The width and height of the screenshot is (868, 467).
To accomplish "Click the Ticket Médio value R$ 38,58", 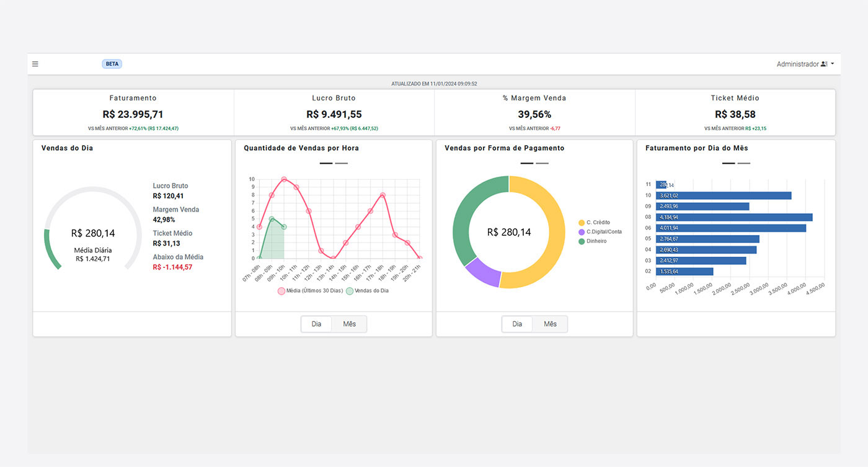I will (x=735, y=114).
